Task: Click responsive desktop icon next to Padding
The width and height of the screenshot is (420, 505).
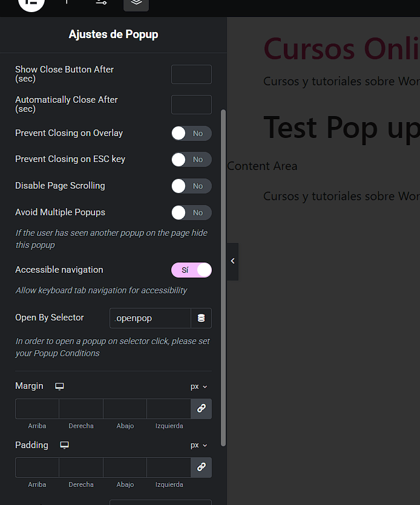Action: pyautogui.click(x=64, y=445)
